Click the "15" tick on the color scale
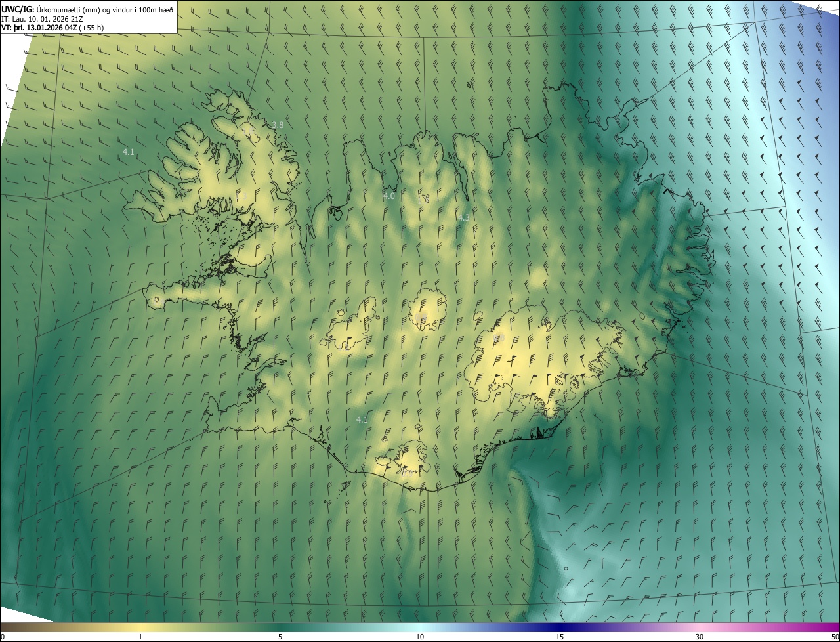 [x=560, y=637]
